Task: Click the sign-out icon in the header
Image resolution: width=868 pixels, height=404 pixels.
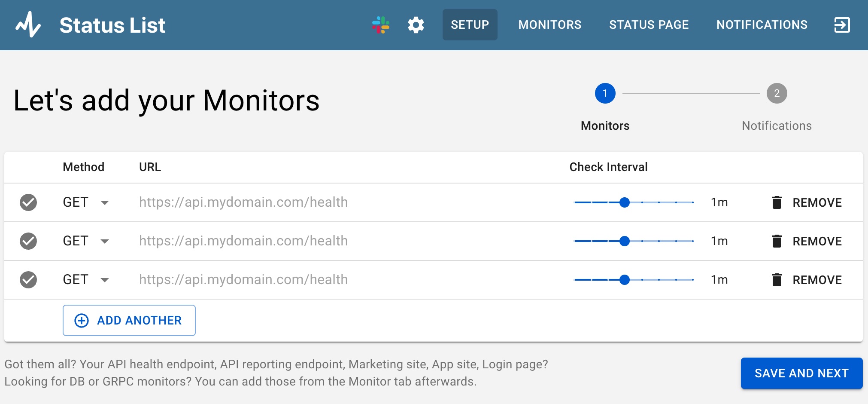Action: pos(842,24)
